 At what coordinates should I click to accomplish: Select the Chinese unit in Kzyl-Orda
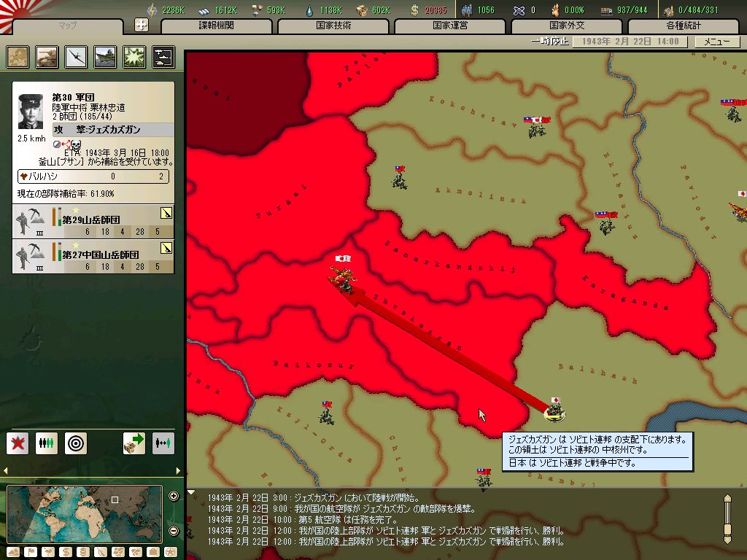coord(326,413)
